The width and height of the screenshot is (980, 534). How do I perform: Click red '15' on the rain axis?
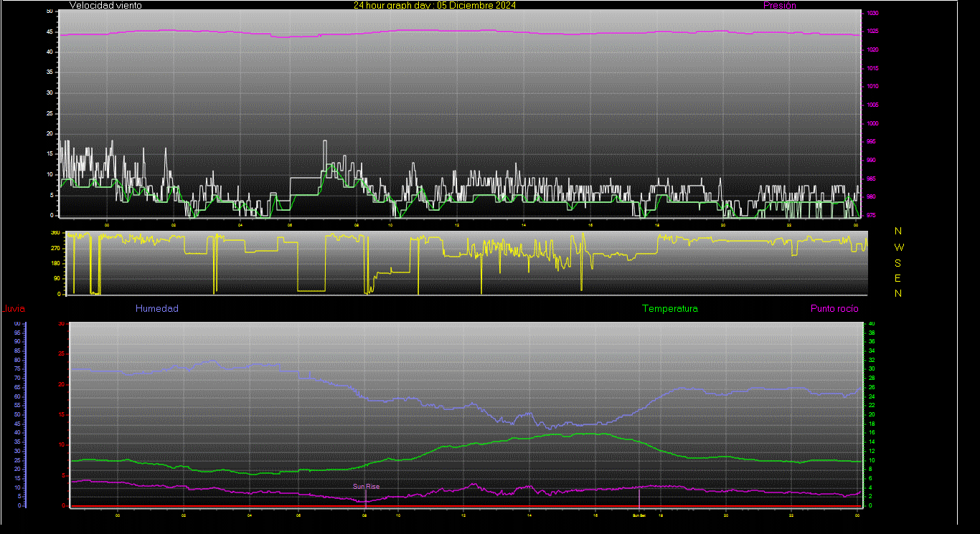click(62, 414)
